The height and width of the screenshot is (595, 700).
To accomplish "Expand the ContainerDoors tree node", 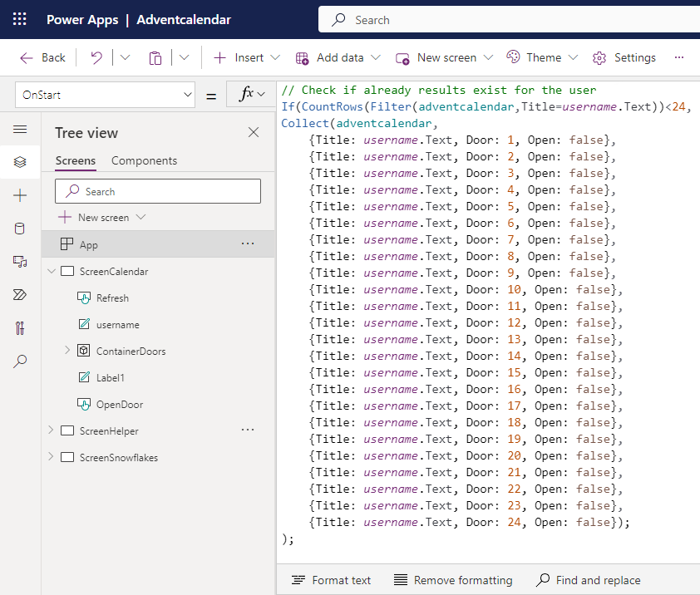I will point(67,351).
